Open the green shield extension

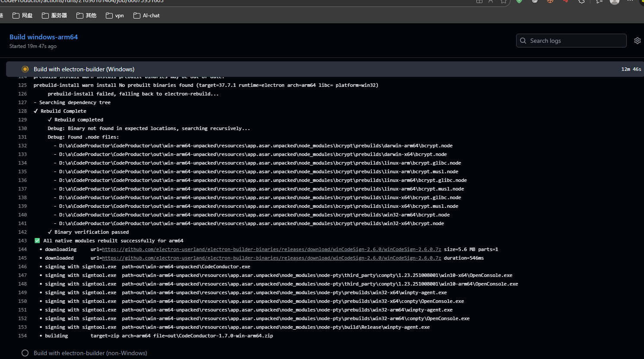coord(519,2)
